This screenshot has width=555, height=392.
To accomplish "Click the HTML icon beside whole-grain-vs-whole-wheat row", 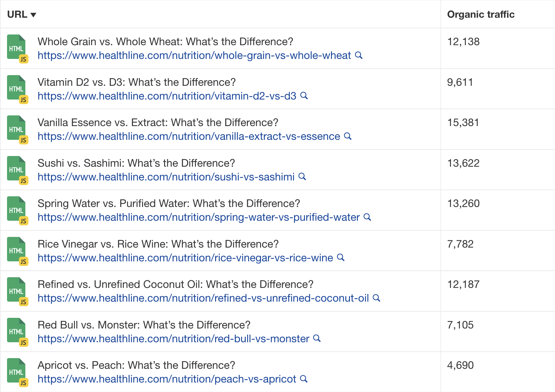I will pyautogui.click(x=16, y=47).
